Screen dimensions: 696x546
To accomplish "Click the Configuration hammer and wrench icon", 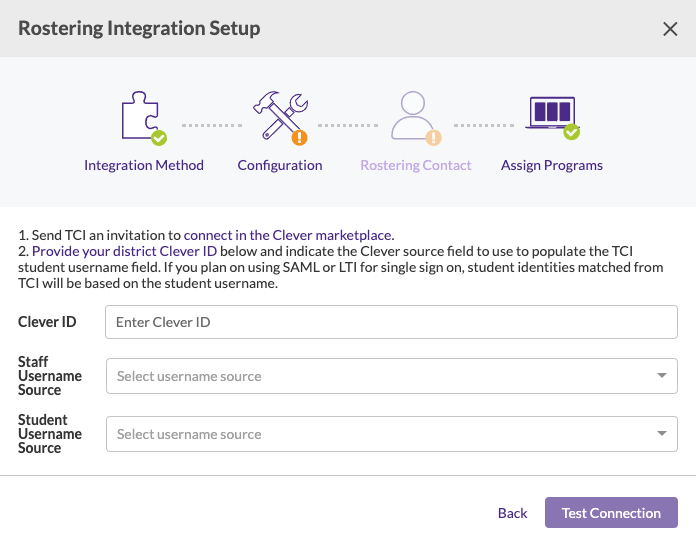I will coord(281,118).
